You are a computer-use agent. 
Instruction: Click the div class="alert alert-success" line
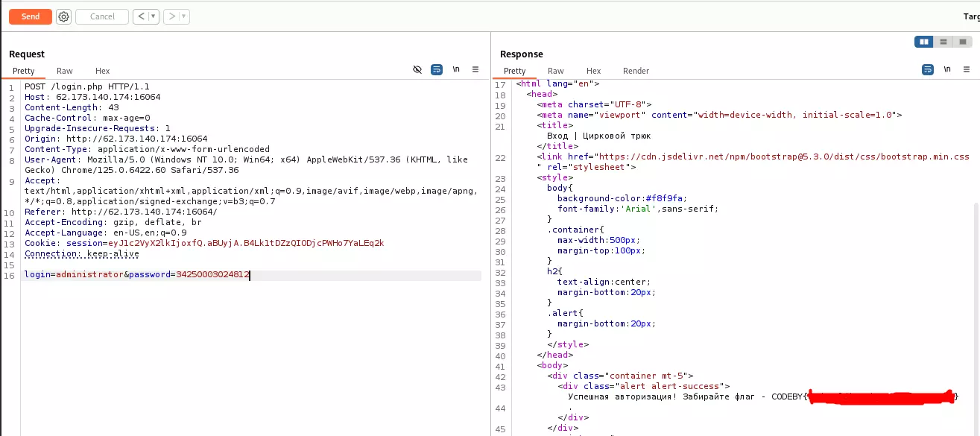coord(642,386)
